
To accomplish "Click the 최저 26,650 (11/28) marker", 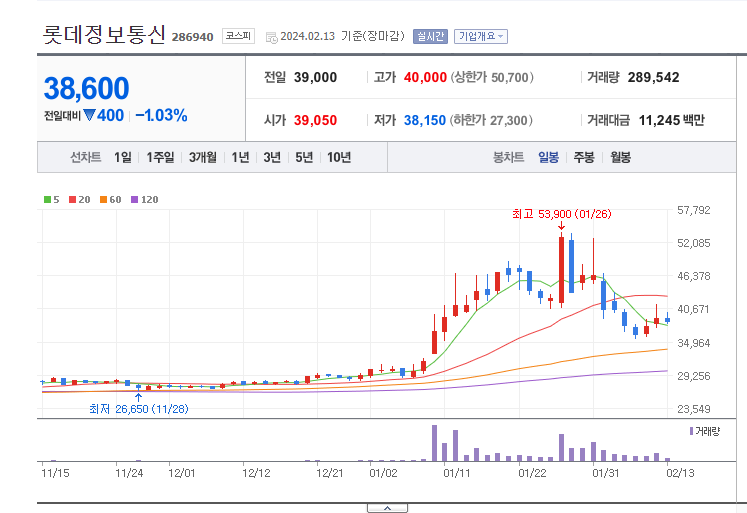I will (139, 409).
